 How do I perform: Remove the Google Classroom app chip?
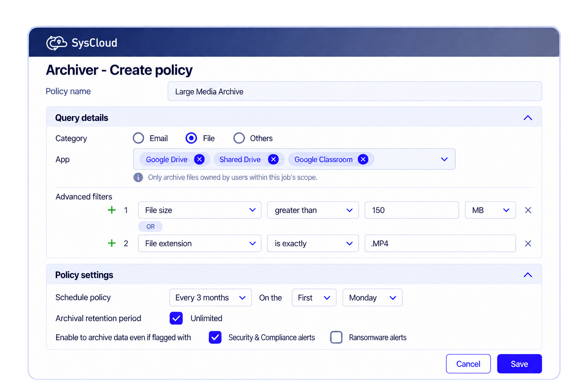[363, 159]
